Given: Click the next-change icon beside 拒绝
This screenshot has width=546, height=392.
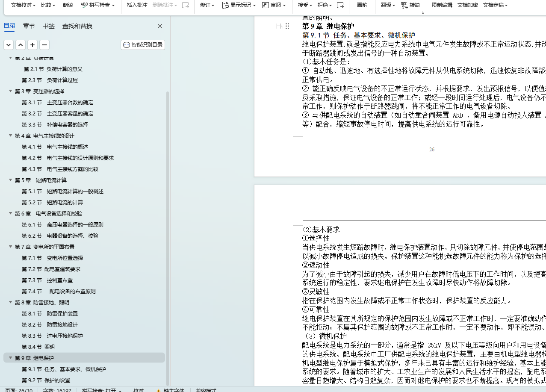Looking at the screenshot, I should point(340,5).
